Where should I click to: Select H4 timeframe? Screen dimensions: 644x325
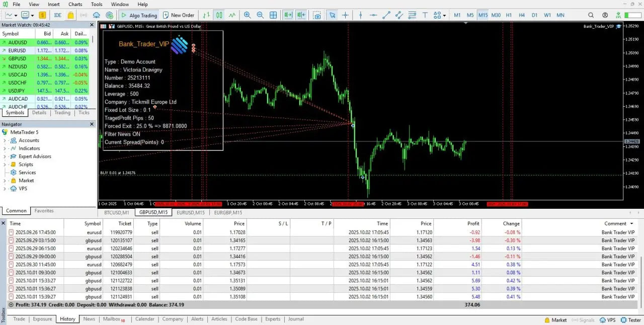tap(522, 15)
